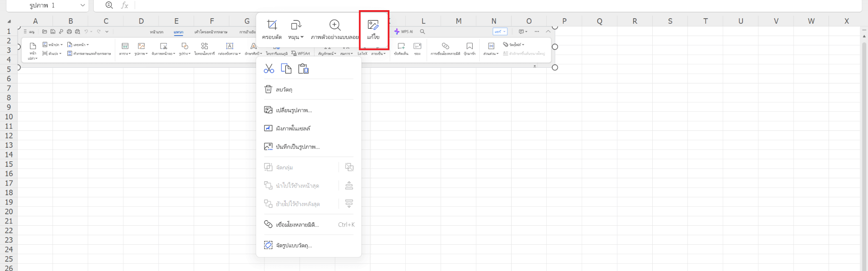This screenshot has height=271, width=868.
Task: Open Hyperlink (เชื่อมโยงหลายมิติ...) menu entry
Action: click(x=297, y=224)
